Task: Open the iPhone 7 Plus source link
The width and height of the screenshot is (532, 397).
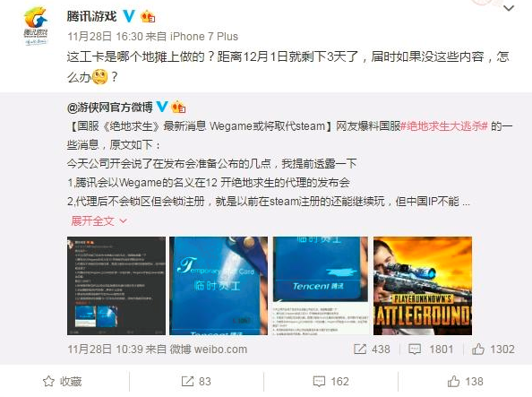Action: pos(204,37)
